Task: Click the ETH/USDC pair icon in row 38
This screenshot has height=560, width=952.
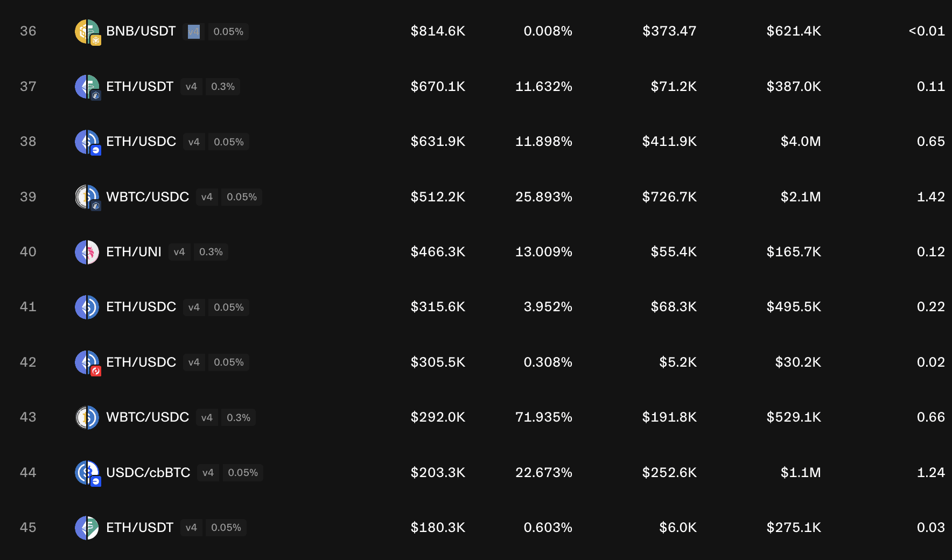Action: click(x=87, y=142)
